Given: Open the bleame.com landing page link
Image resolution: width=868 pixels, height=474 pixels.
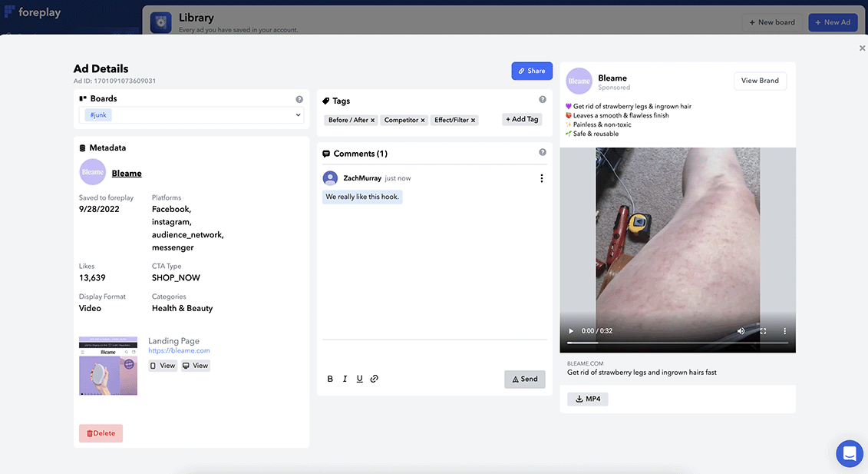Looking at the screenshot, I should point(179,351).
